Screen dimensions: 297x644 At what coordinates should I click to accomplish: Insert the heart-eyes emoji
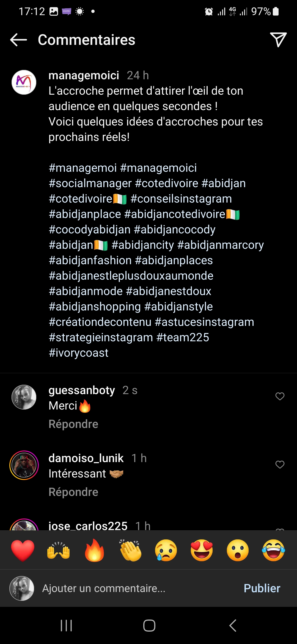pyautogui.click(x=202, y=550)
